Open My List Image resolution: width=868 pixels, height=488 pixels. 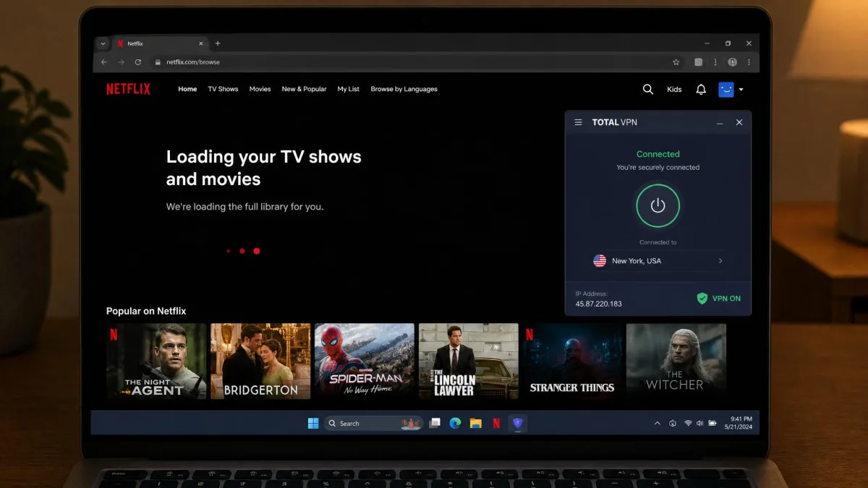click(349, 89)
